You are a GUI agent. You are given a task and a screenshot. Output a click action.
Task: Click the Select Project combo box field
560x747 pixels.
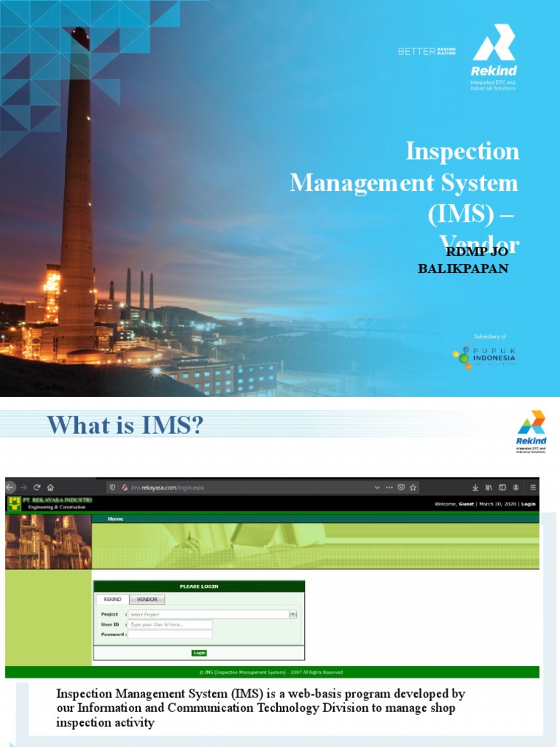click(x=212, y=614)
